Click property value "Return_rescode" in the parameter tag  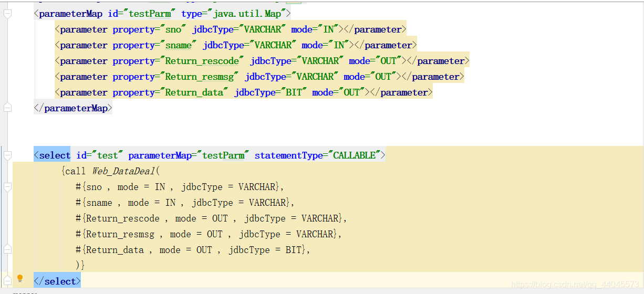(x=202, y=61)
